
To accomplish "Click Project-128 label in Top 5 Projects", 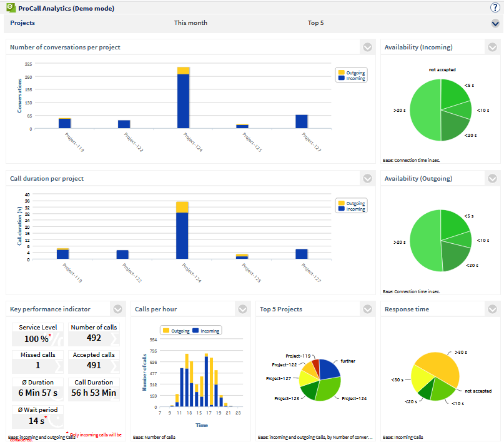I will point(287,398).
